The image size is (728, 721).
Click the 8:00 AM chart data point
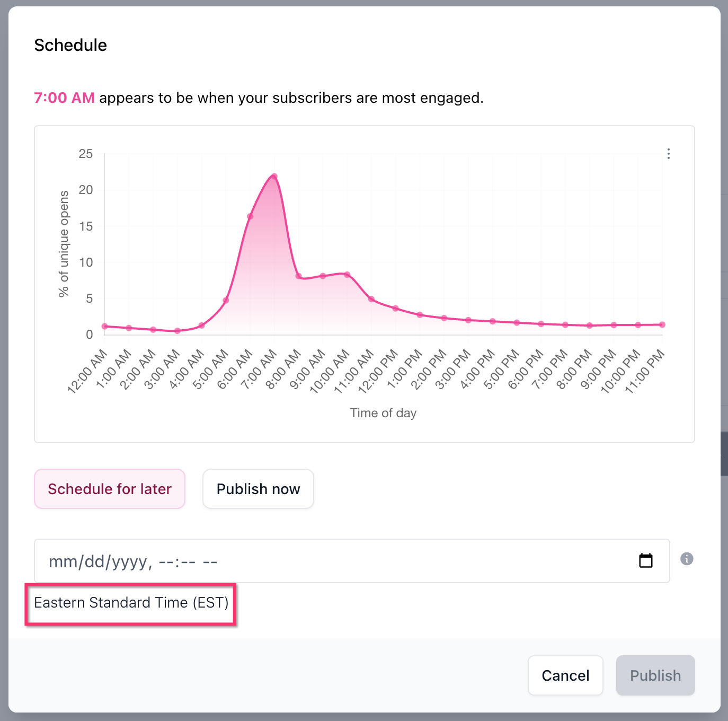pos(298,276)
